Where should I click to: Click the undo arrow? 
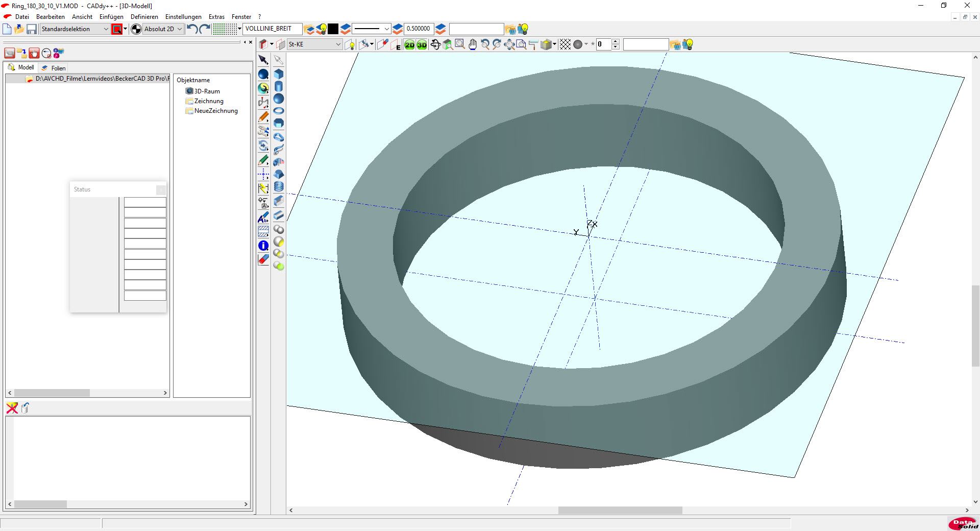tap(192, 29)
